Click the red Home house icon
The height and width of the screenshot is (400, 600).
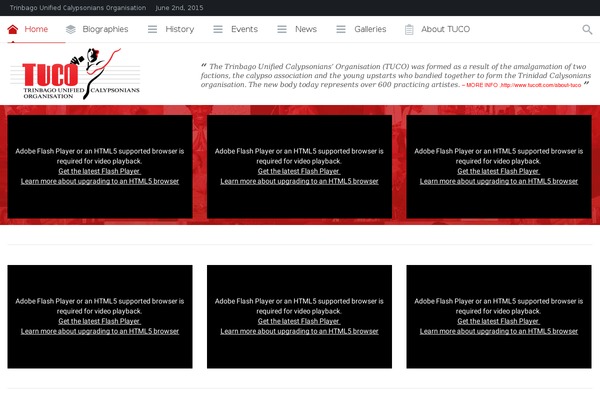point(13,29)
